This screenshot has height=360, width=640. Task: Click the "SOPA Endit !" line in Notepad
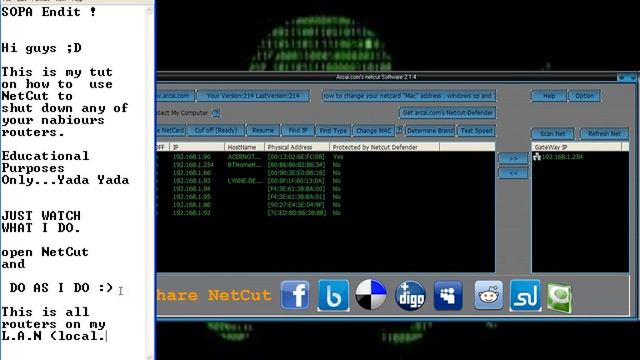[x=49, y=11]
